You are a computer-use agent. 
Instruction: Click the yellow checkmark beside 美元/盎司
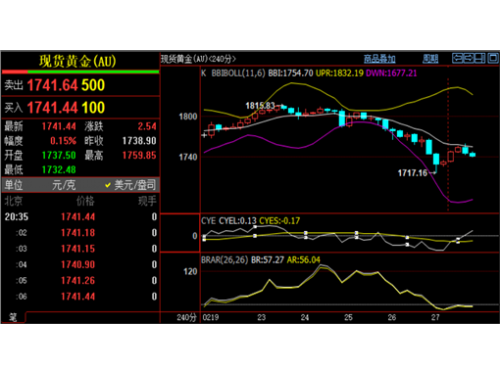point(108,185)
